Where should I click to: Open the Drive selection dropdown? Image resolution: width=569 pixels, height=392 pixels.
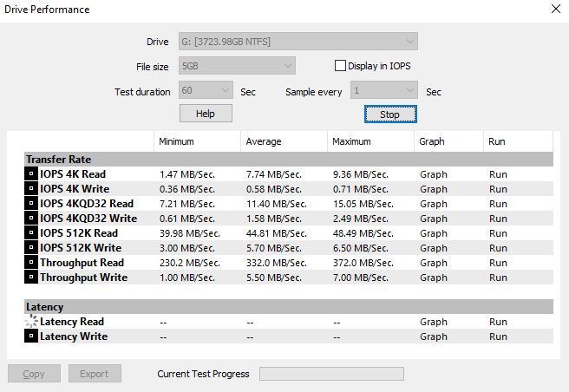pos(298,42)
